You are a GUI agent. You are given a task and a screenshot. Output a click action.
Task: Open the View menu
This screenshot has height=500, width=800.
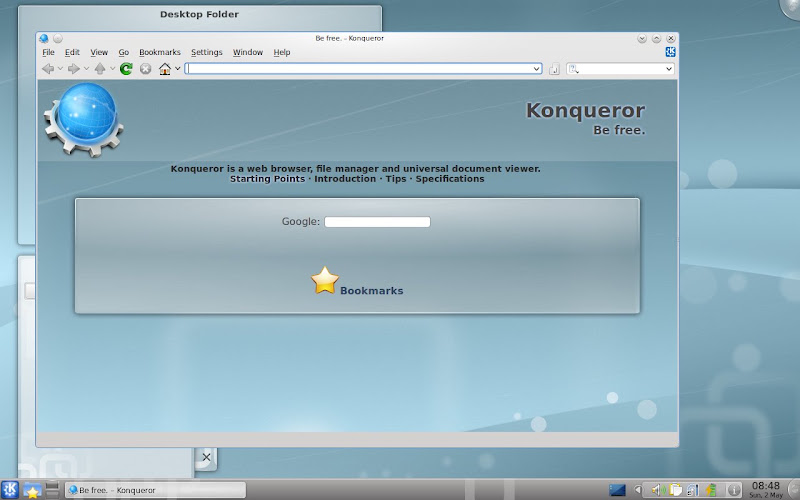click(x=99, y=52)
